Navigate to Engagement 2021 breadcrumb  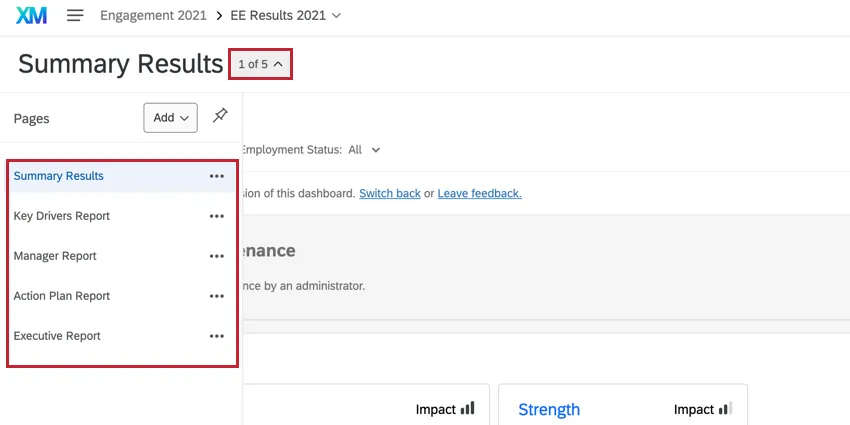point(153,16)
